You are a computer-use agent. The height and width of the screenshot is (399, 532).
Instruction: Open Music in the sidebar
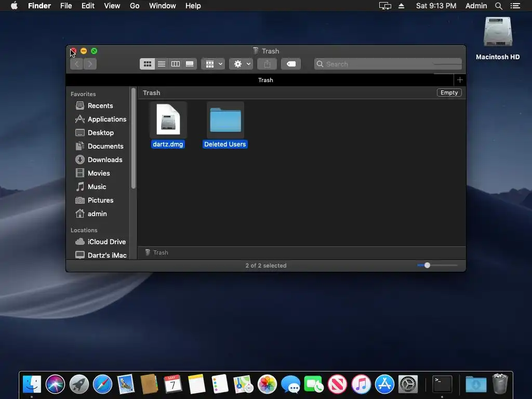click(91, 187)
